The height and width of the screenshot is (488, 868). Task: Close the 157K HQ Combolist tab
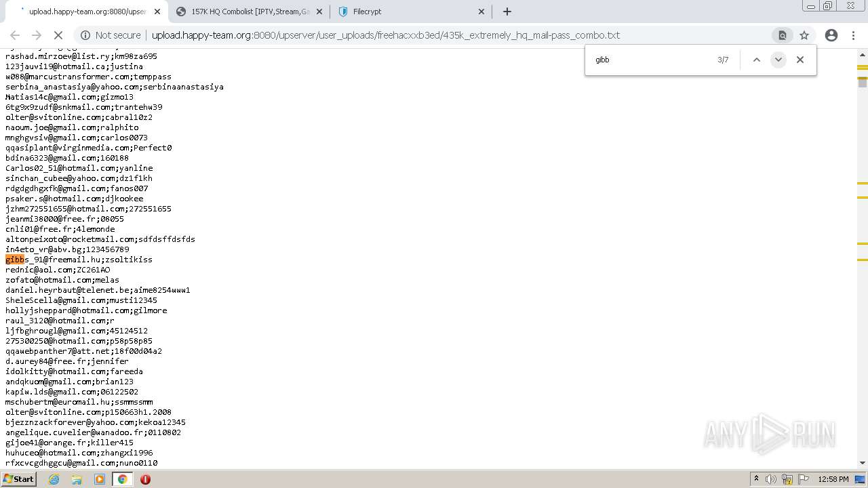click(x=319, y=12)
